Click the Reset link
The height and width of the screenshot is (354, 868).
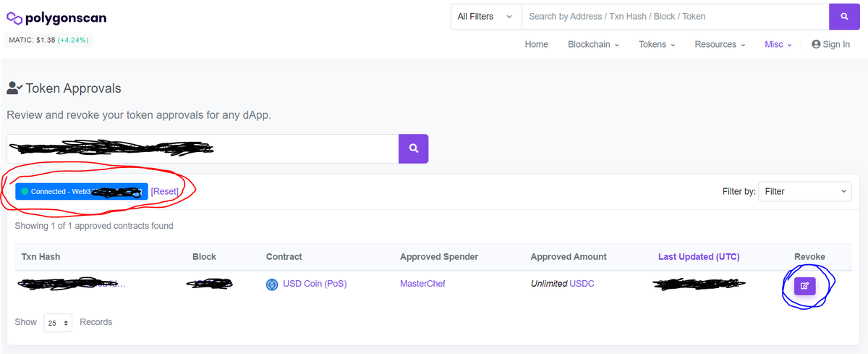tap(165, 191)
